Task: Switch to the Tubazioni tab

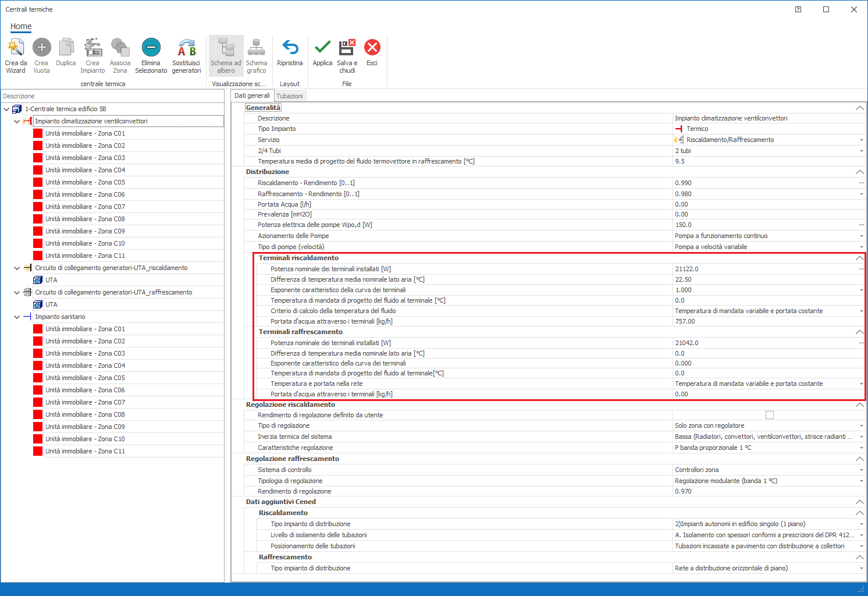Action: coord(290,96)
